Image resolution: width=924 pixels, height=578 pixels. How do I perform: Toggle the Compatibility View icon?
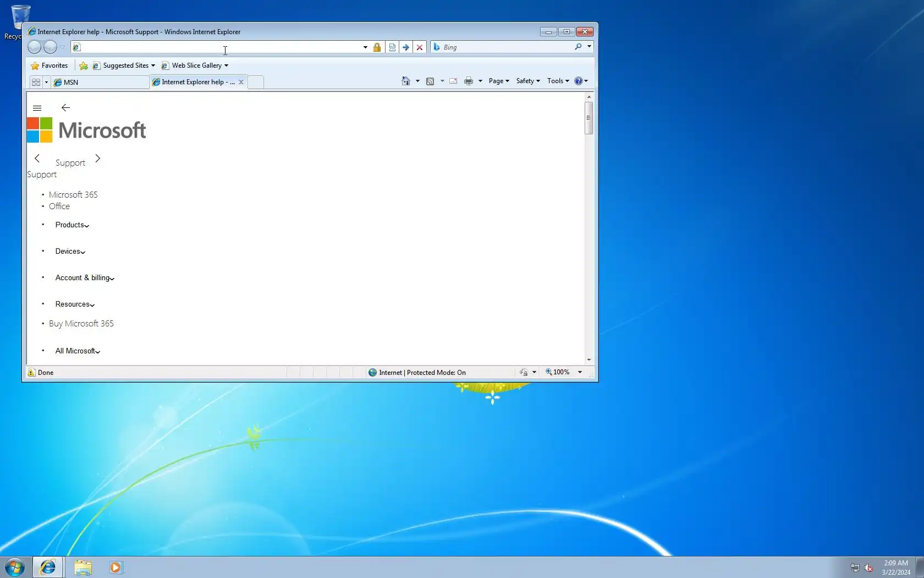(392, 47)
